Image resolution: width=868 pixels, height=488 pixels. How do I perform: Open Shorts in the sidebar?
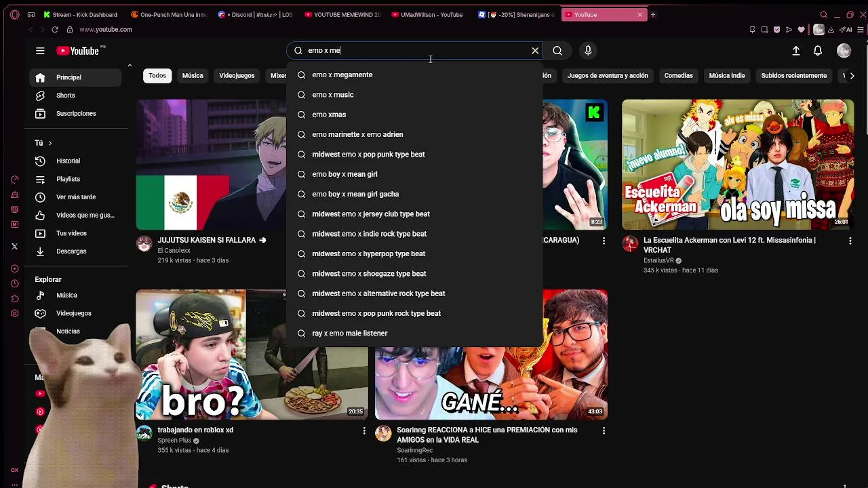(x=75, y=96)
